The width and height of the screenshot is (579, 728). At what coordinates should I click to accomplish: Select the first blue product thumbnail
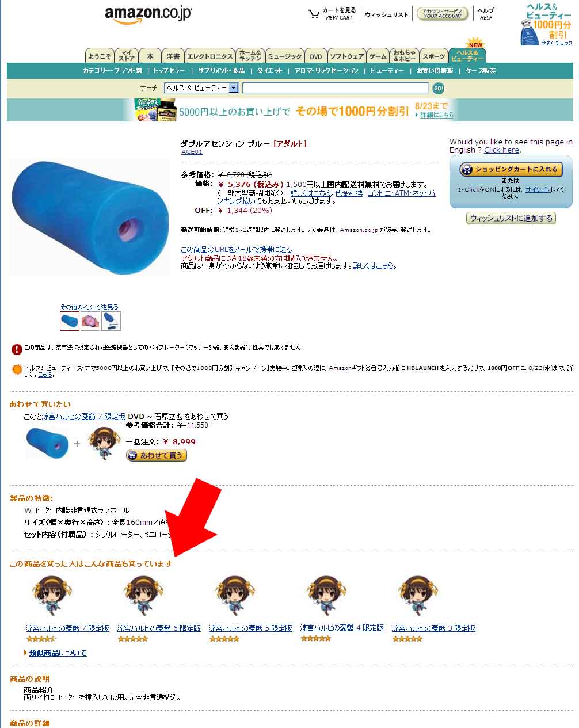point(70,321)
